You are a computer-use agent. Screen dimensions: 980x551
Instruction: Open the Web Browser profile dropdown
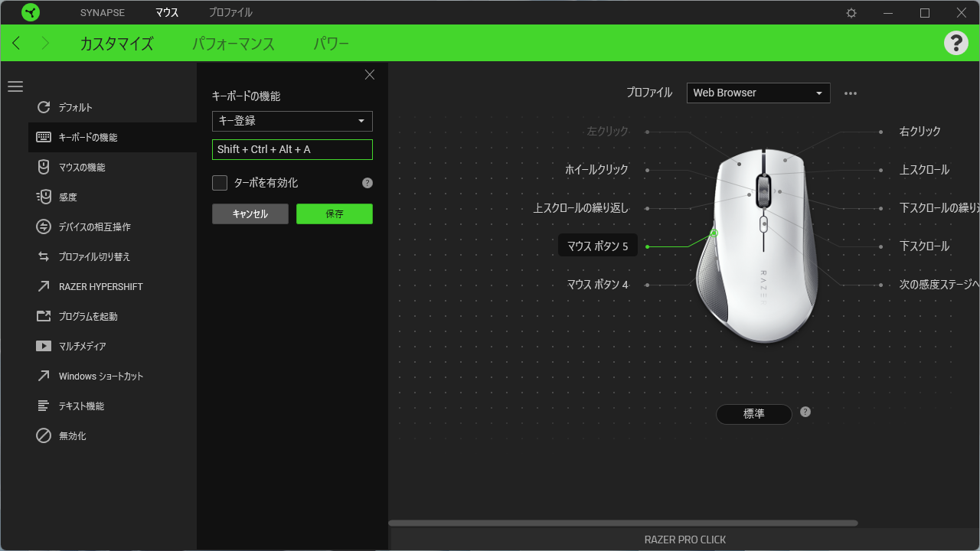758,93
